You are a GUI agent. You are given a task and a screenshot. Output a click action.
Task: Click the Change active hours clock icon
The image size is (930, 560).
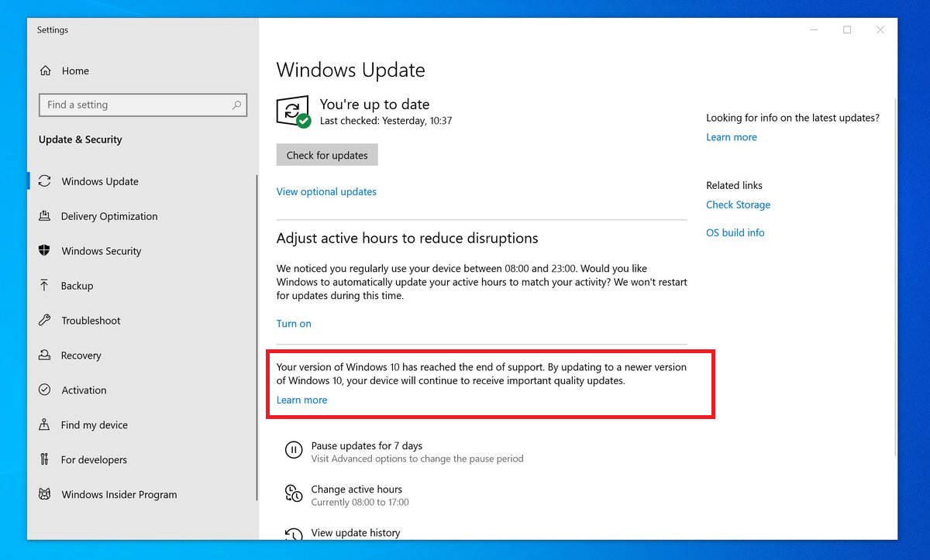(293, 493)
